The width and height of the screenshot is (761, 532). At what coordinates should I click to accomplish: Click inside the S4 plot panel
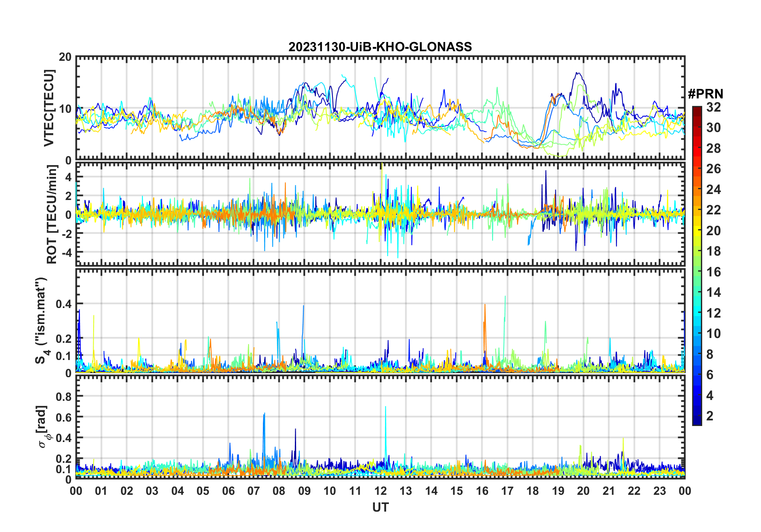pos(380,320)
